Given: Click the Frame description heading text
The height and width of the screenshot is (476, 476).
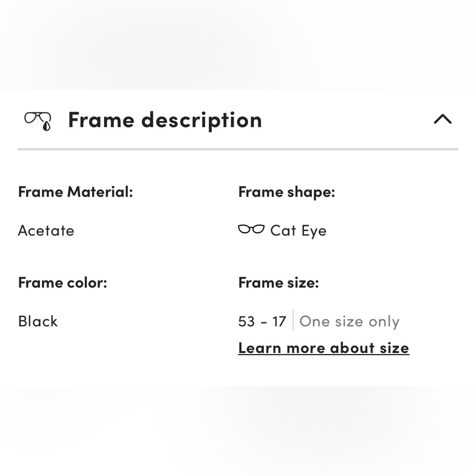Looking at the screenshot, I should [165, 120].
